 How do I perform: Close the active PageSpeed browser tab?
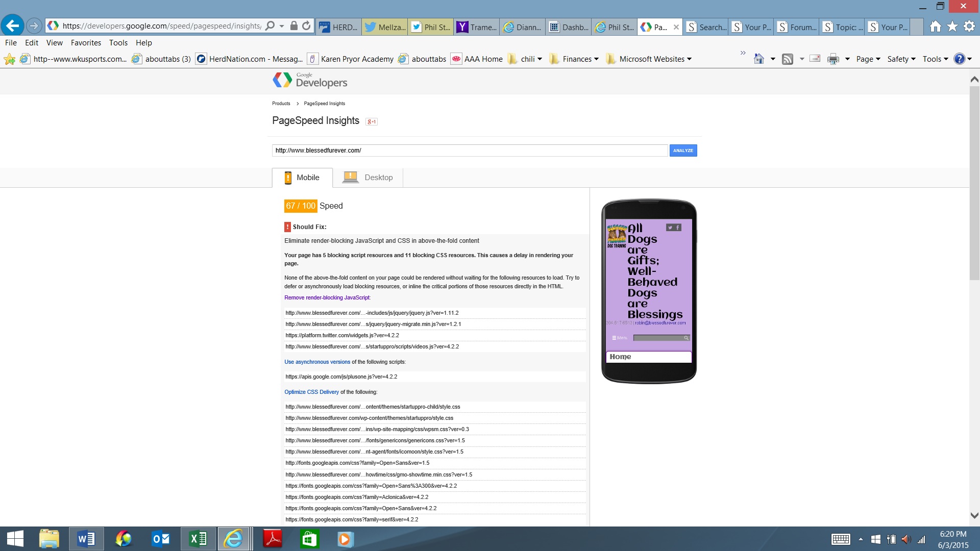click(x=676, y=28)
